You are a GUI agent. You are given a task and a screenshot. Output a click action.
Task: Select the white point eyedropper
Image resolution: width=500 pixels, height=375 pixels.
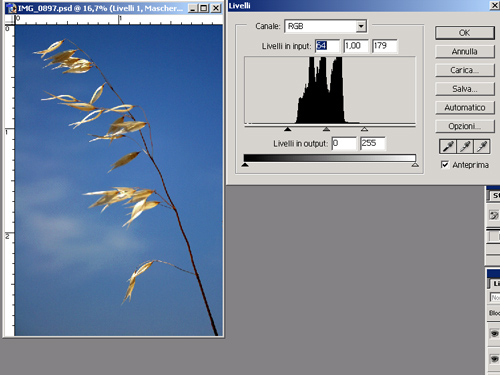[482, 147]
